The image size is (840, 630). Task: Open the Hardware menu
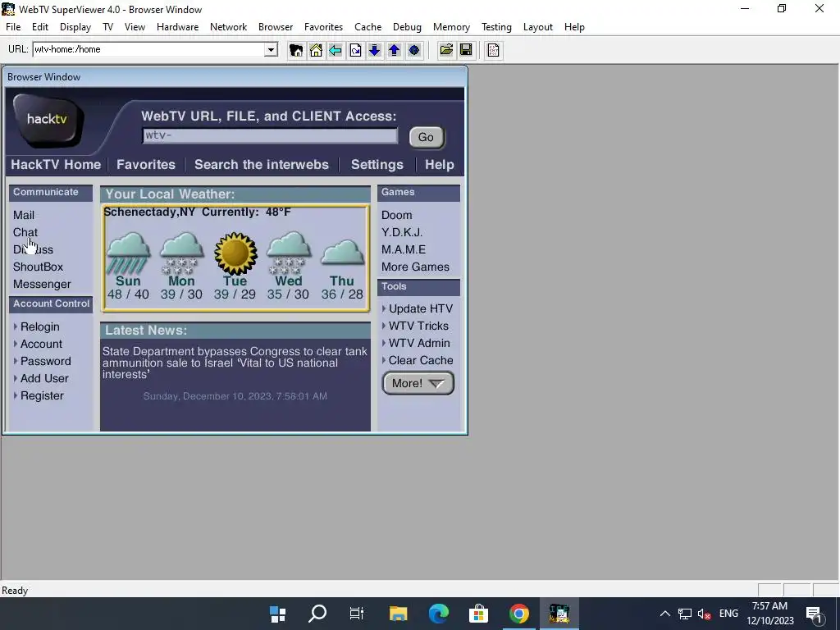click(177, 27)
